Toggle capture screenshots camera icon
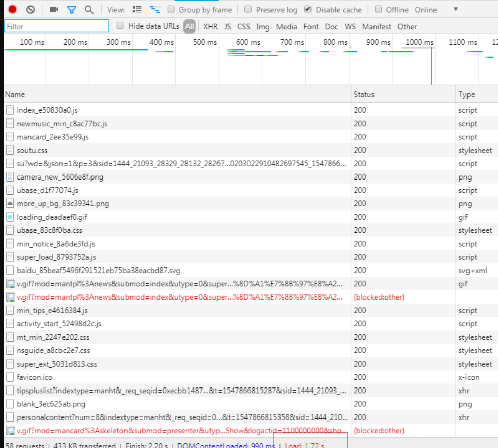Viewport: 498px width, 448px height. coord(54,9)
